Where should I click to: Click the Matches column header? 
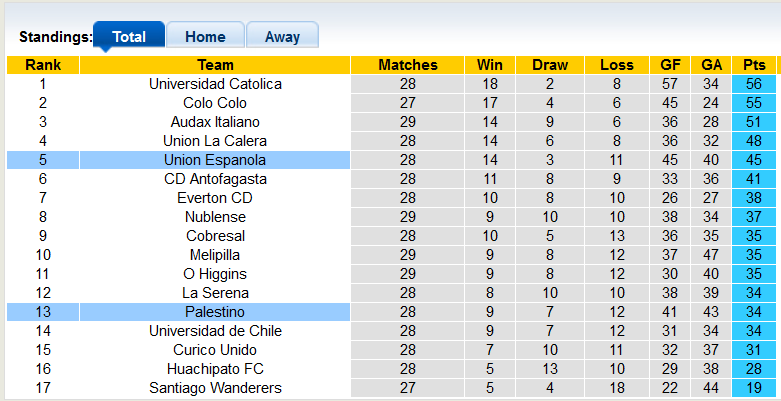[x=408, y=65]
